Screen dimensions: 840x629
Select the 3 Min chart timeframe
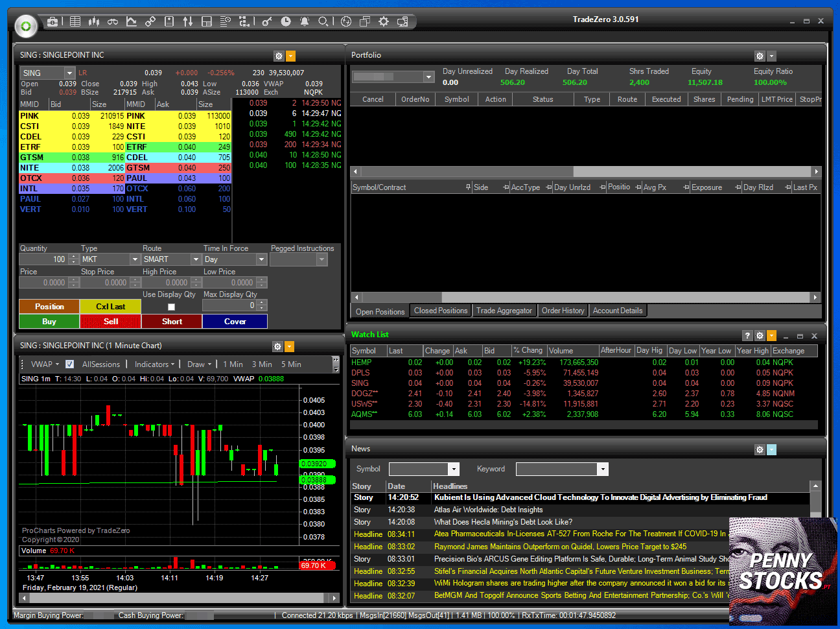(x=262, y=364)
